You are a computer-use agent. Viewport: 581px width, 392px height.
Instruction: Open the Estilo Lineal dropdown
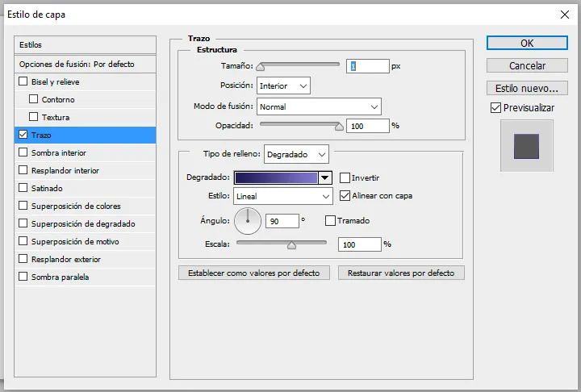282,196
